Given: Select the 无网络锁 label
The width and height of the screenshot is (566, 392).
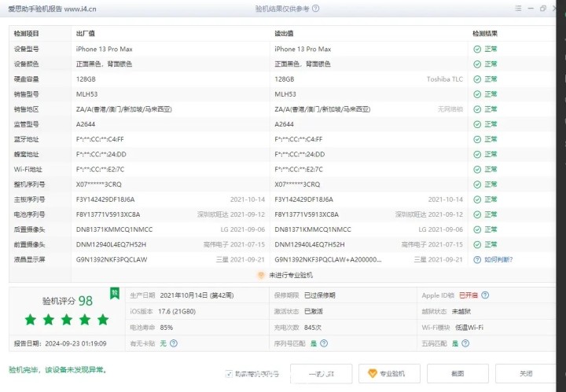Looking at the screenshot, I should (x=450, y=109).
